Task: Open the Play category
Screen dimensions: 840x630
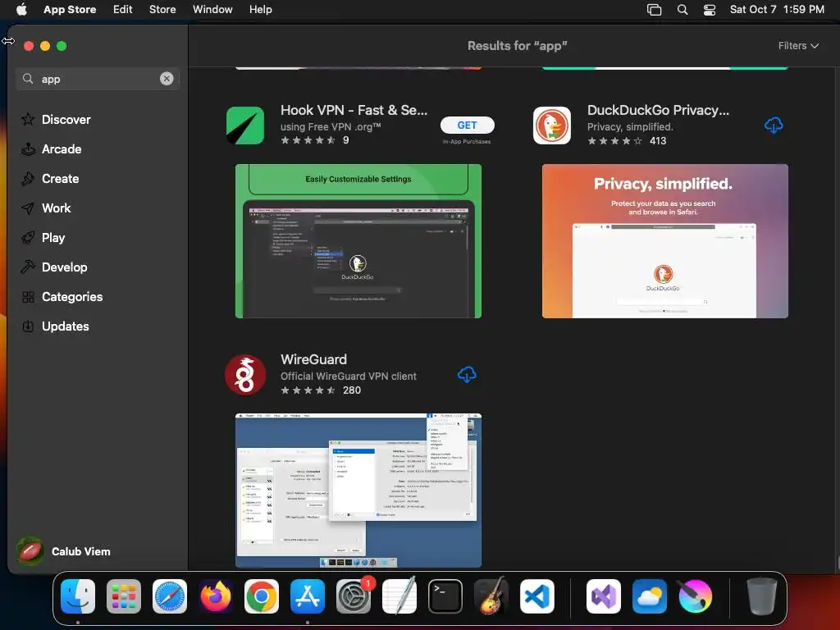Action: (43, 237)
